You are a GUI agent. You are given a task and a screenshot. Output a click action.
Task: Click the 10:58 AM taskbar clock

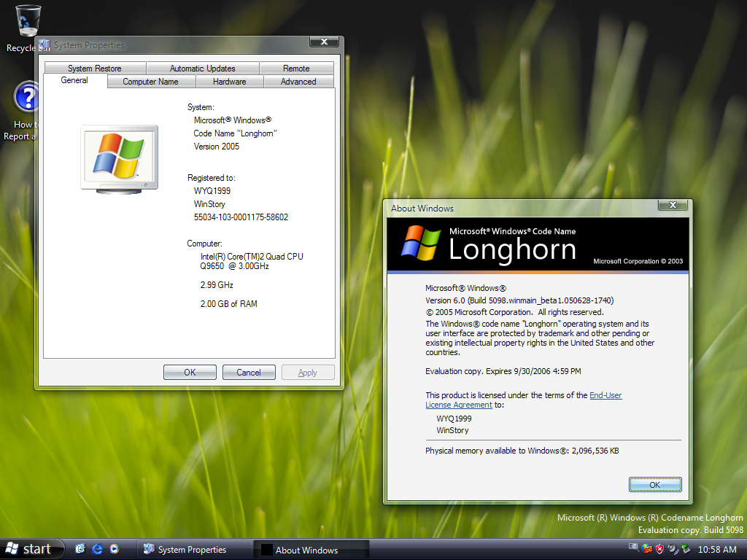[x=717, y=550]
